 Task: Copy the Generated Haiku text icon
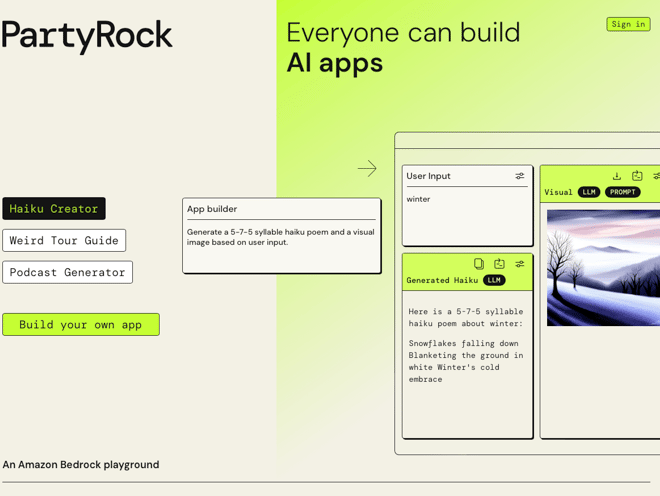tap(479, 264)
